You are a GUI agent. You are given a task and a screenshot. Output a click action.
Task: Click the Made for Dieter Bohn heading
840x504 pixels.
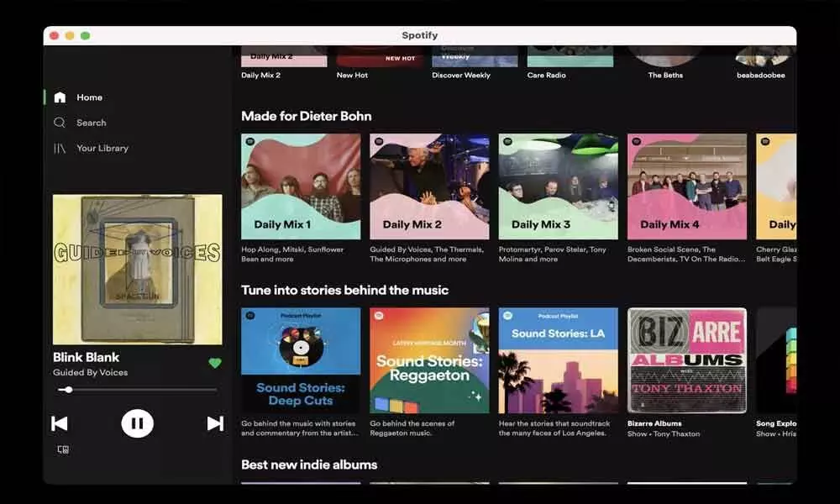click(306, 116)
